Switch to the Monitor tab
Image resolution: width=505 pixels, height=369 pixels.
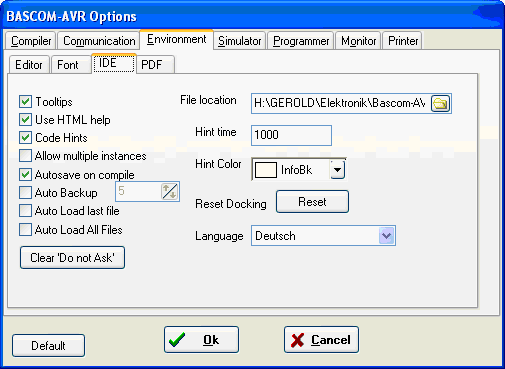[358, 41]
